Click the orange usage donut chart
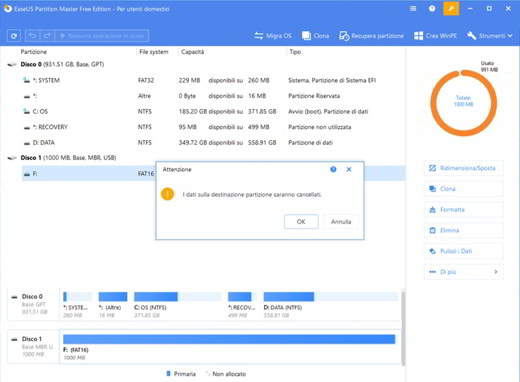 pyautogui.click(x=463, y=103)
